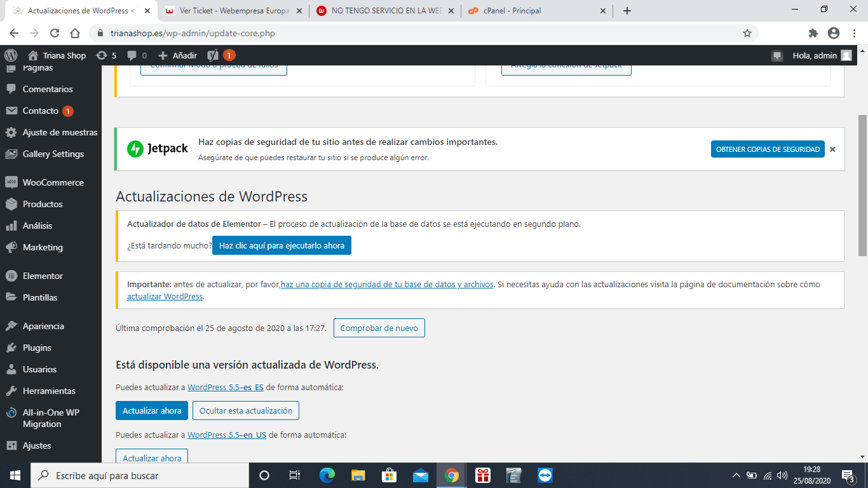Open the comments bubble showing 0
The image size is (868, 488).
point(137,55)
